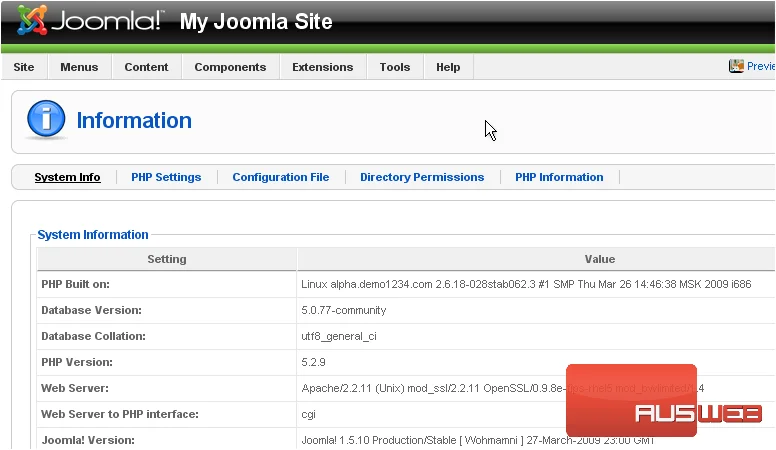
Task: Open the Site menu
Action: pyautogui.click(x=24, y=67)
